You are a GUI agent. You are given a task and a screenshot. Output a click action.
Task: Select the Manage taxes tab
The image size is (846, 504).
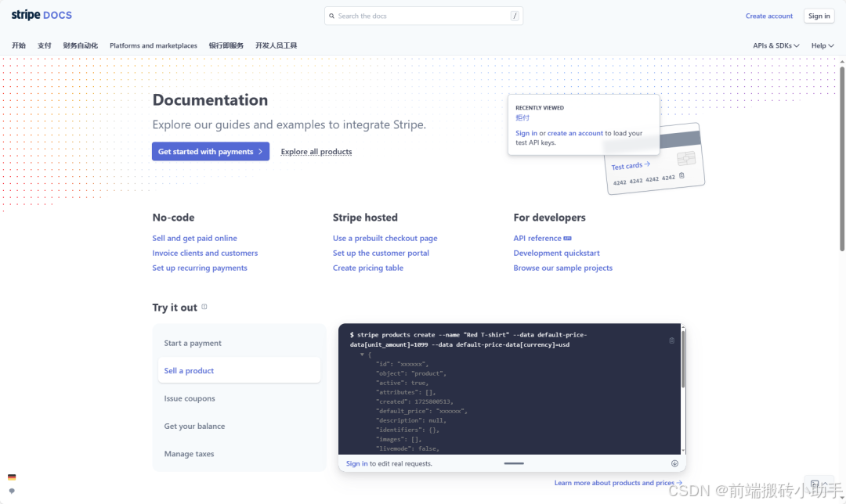[239, 454]
